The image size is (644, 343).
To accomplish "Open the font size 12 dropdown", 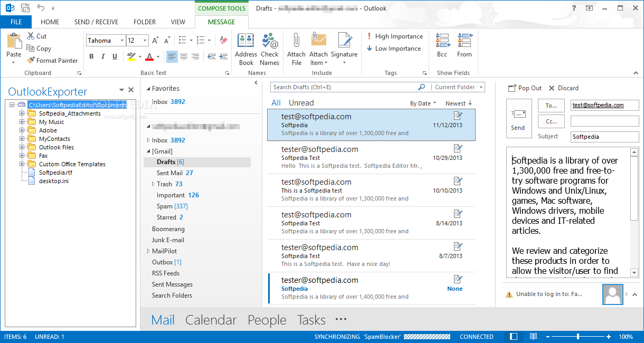I will (x=145, y=41).
